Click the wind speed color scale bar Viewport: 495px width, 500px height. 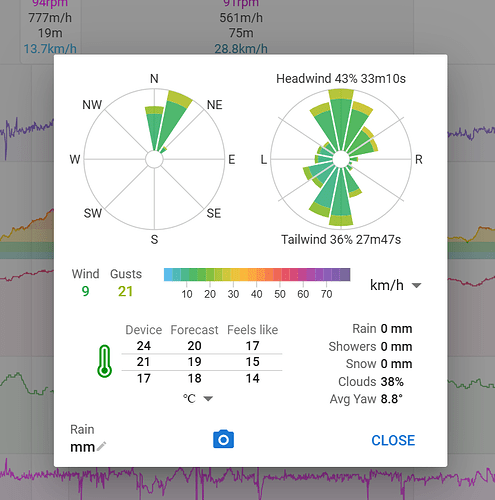tap(257, 275)
